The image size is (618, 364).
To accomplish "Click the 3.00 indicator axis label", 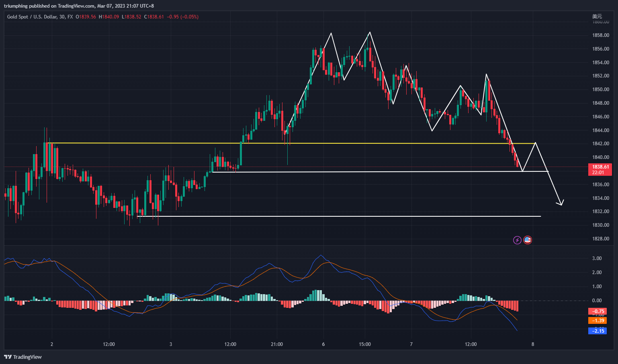I will click(x=597, y=258).
